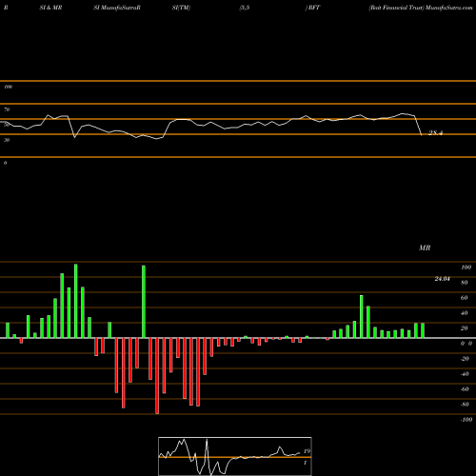Viewport: 476px width, 476px height.
Task: Click the MR value label 24.04
Action: coord(442,279)
